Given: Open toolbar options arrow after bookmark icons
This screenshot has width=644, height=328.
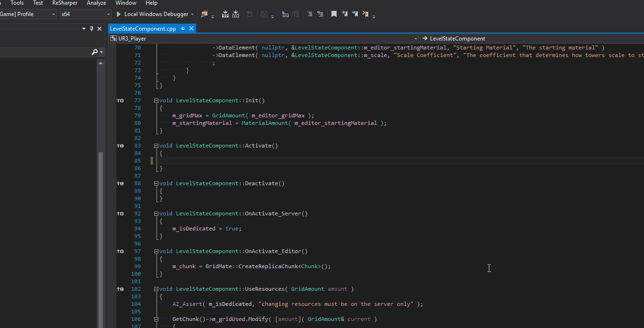Looking at the screenshot, I should (x=374, y=16).
